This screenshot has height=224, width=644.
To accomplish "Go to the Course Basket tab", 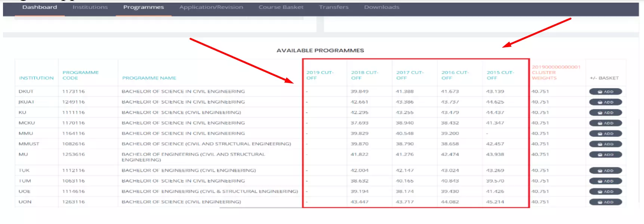I will coord(281,7).
